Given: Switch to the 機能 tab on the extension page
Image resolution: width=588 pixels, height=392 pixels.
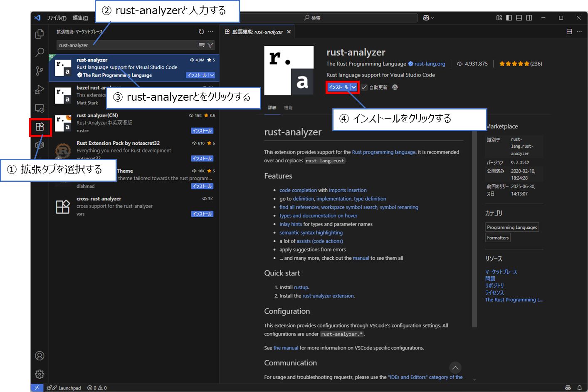Looking at the screenshot, I should (x=289, y=107).
